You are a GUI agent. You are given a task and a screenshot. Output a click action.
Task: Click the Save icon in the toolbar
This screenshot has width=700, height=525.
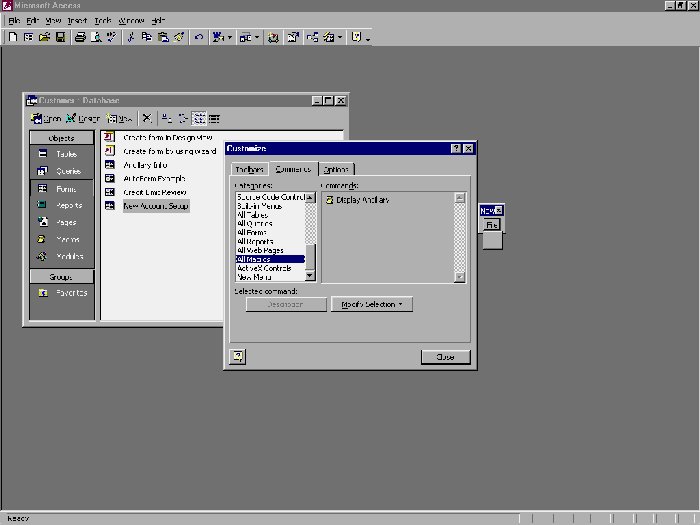pos(60,37)
